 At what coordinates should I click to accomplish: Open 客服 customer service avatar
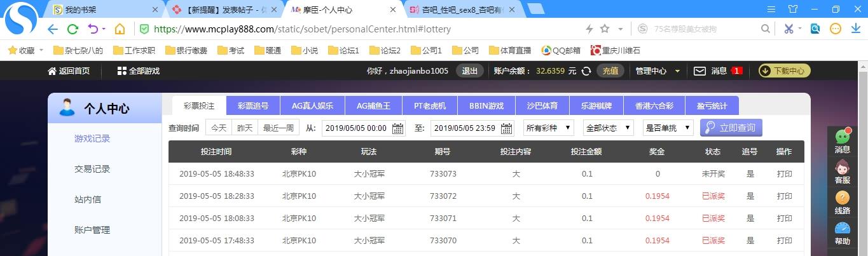843,172
